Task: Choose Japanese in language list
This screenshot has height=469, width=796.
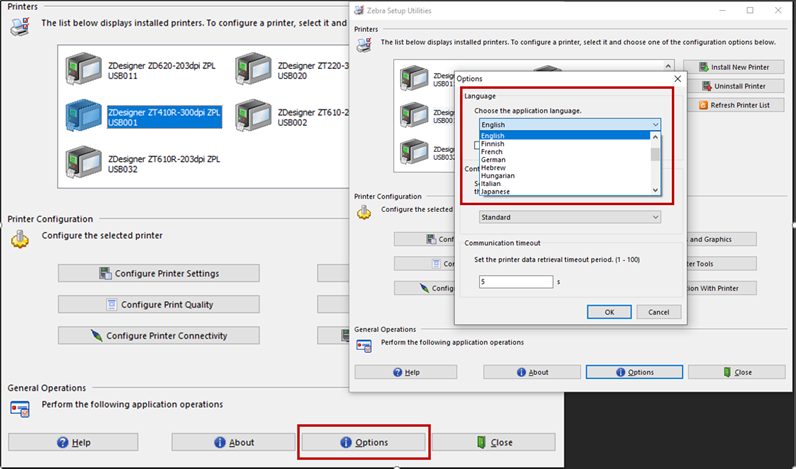Action: point(565,191)
